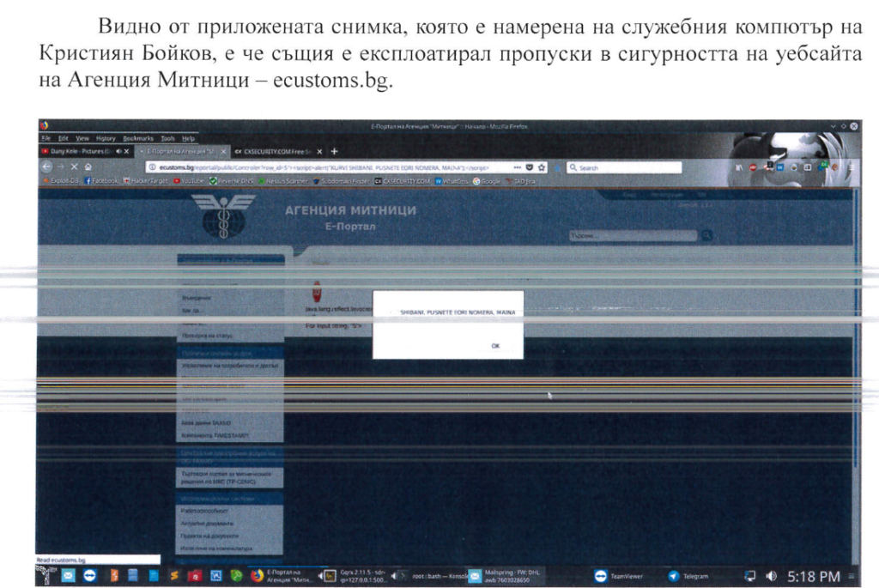Open the History menu
Viewport: 879px width, 588px height.
tap(106, 138)
